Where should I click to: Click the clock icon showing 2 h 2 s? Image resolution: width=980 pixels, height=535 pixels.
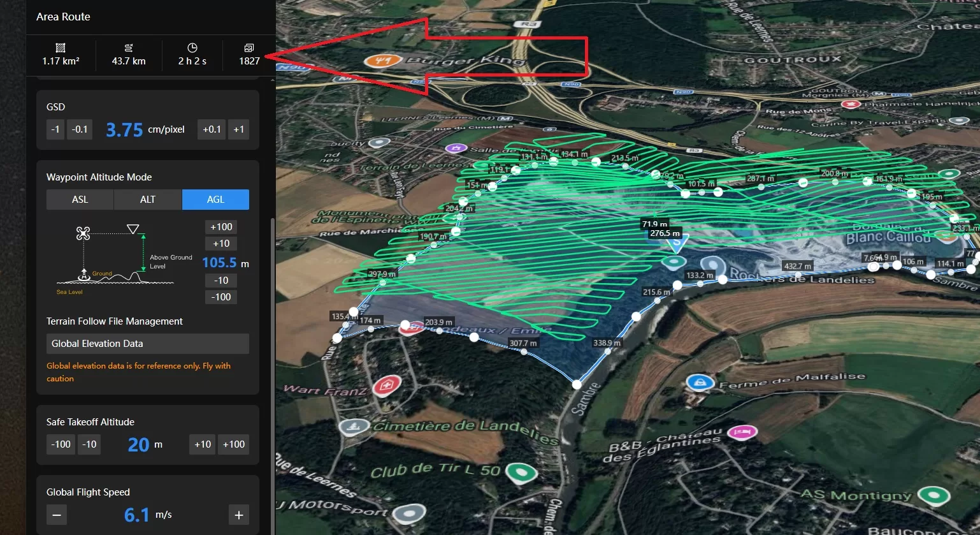pyautogui.click(x=191, y=47)
